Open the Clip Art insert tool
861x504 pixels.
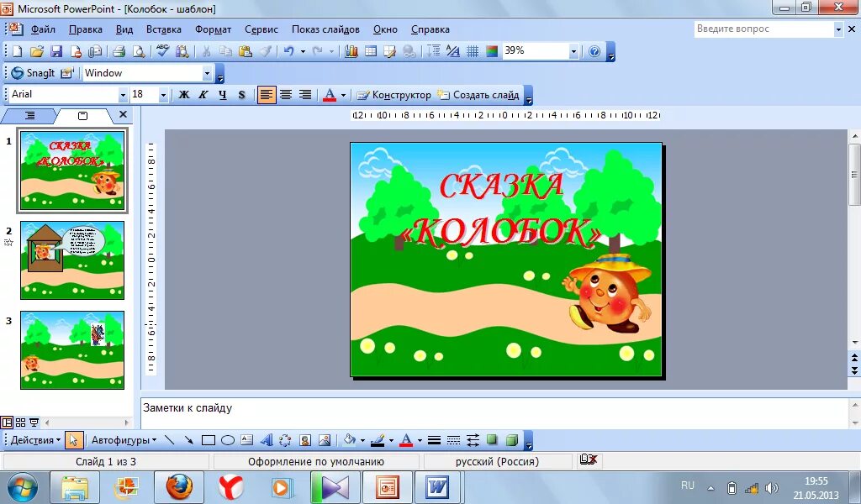[x=304, y=439]
